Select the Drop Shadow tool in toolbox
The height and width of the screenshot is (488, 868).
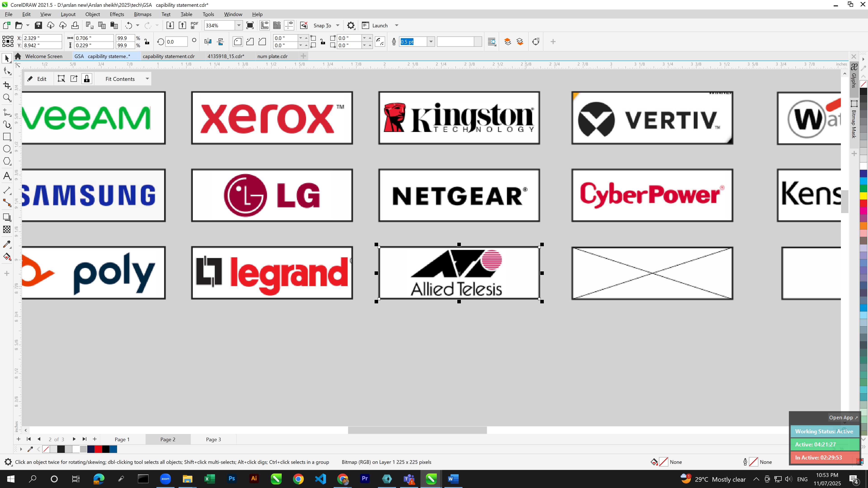7,217
